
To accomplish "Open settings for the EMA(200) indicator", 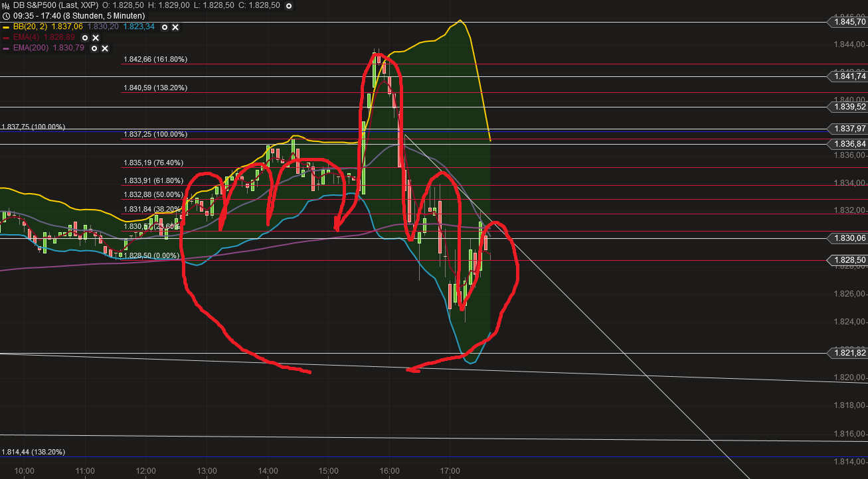I will pyautogui.click(x=94, y=48).
